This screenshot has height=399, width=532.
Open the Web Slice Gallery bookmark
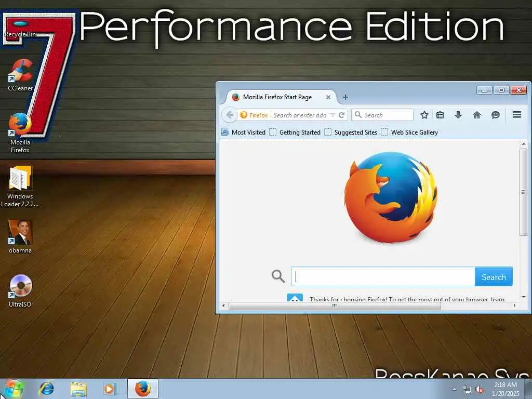pyautogui.click(x=409, y=132)
